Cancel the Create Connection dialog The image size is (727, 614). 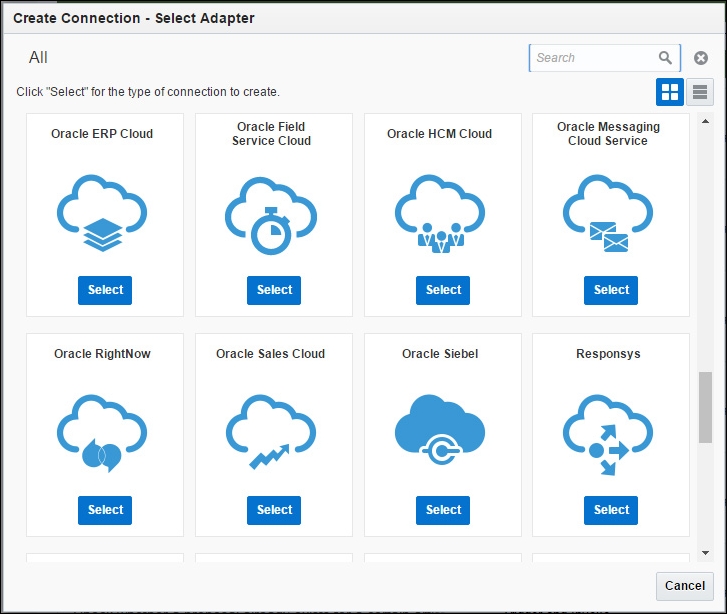(x=685, y=586)
